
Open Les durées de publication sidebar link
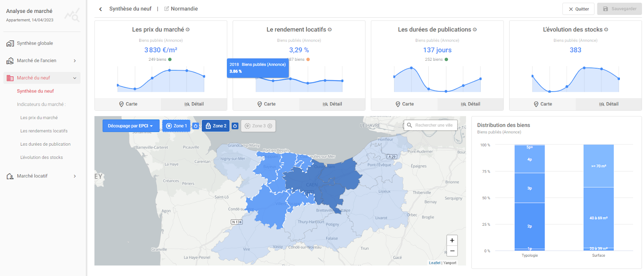pyautogui.click(x=45, y=144)
